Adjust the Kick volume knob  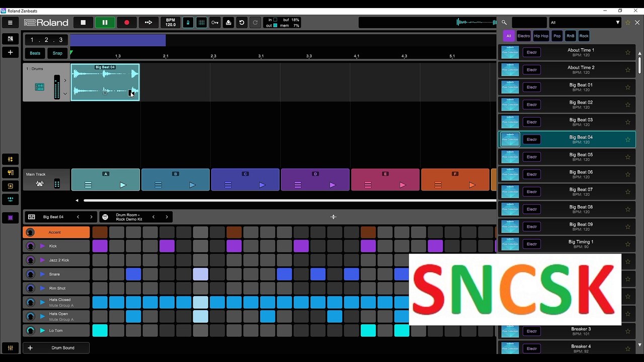click(x=30, y=246)
